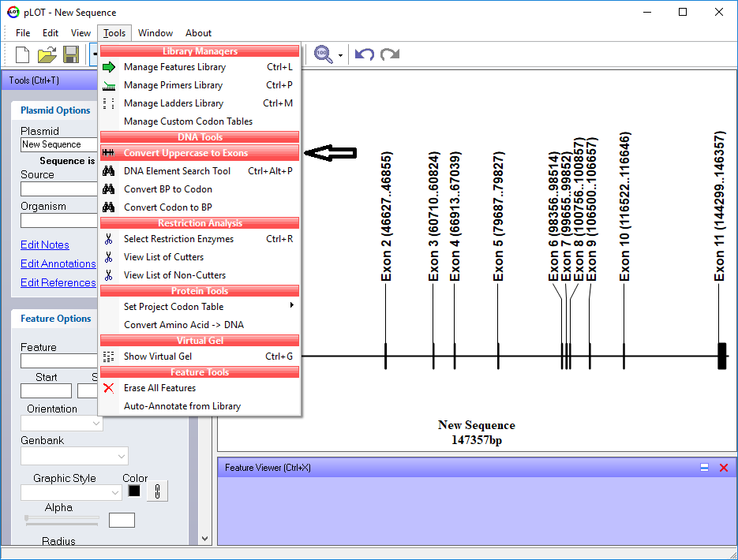Click the Undo arrow icon

point(364,54)
